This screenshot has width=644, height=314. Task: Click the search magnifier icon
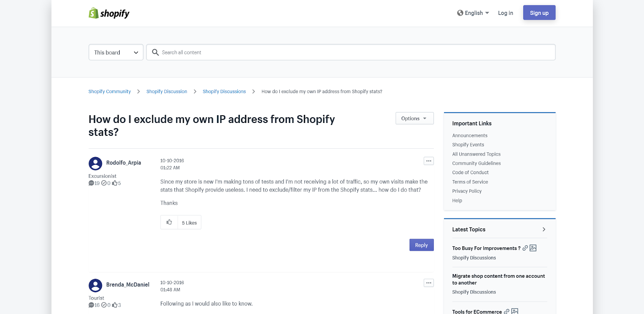(x=155, y=52)
